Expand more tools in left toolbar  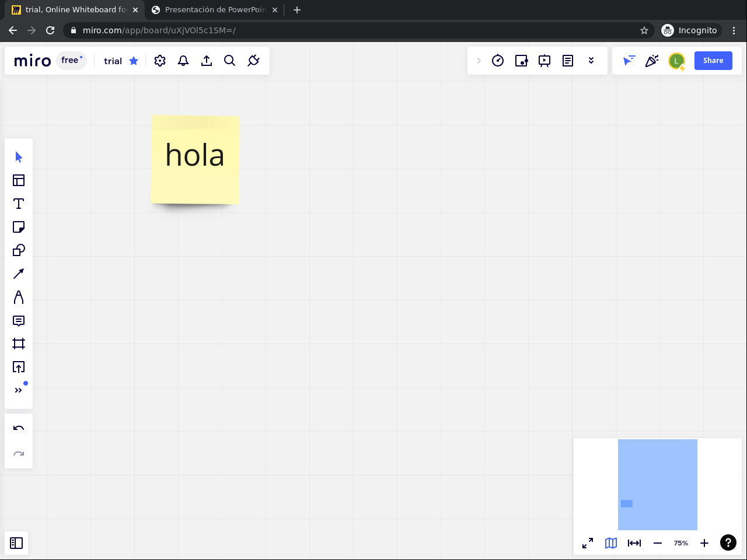[19, 390]
